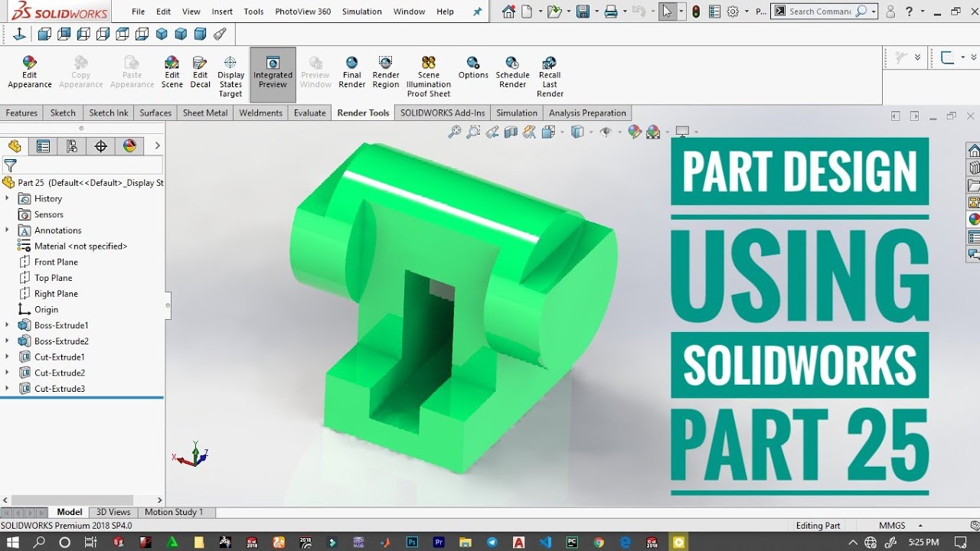Select the Render Region tool
The height and width of the screenshot is (551, 980).
coord(386,73)
